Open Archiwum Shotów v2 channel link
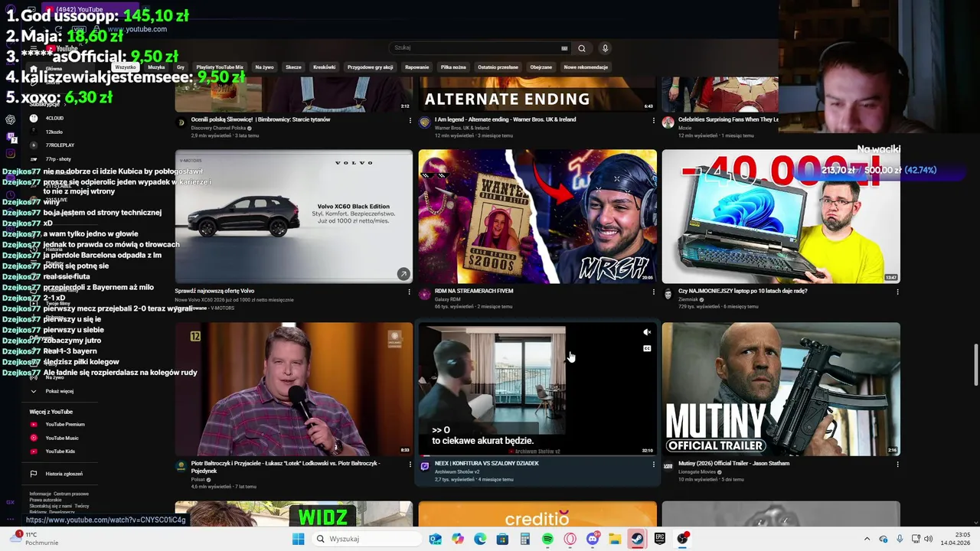This screenshot has height=551, width=980. (x=456, y=471)
